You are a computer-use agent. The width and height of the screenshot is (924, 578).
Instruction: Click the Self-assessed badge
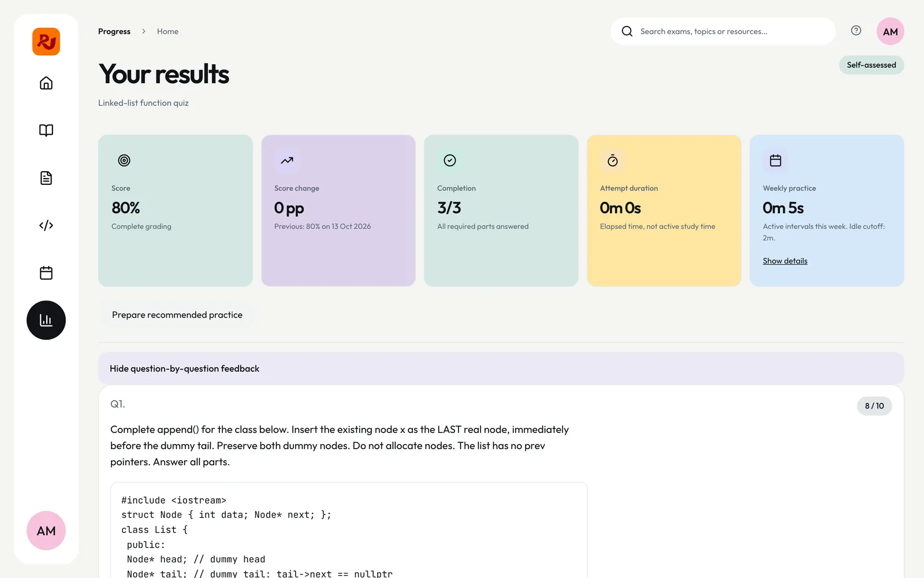(871, 65)
